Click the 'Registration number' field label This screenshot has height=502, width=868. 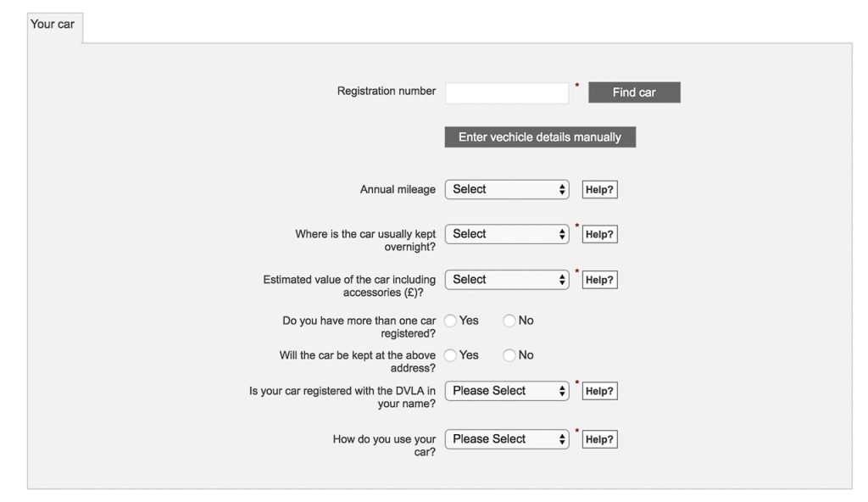pyautogui.click(x=386, y=92)
